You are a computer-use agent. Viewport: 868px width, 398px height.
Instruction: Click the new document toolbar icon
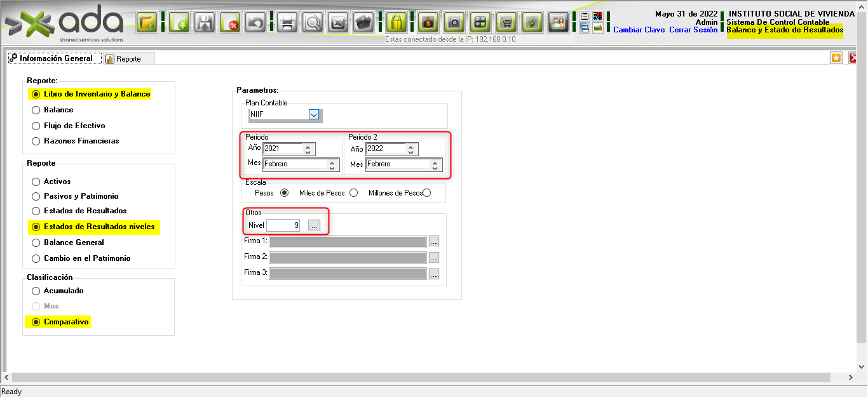(179, 23)
